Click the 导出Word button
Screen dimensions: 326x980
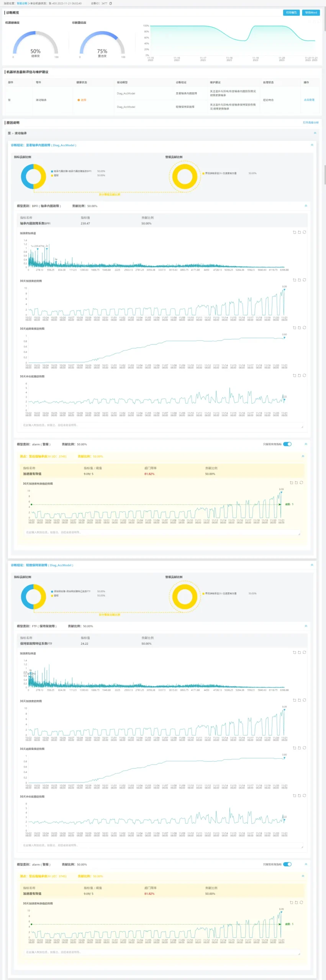click(311, 13)
